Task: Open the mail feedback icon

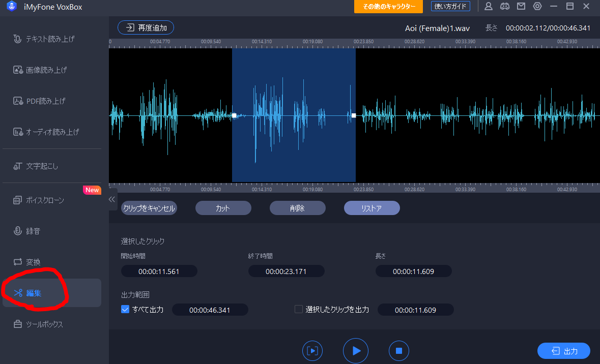Action: click(x=521, y=6)
